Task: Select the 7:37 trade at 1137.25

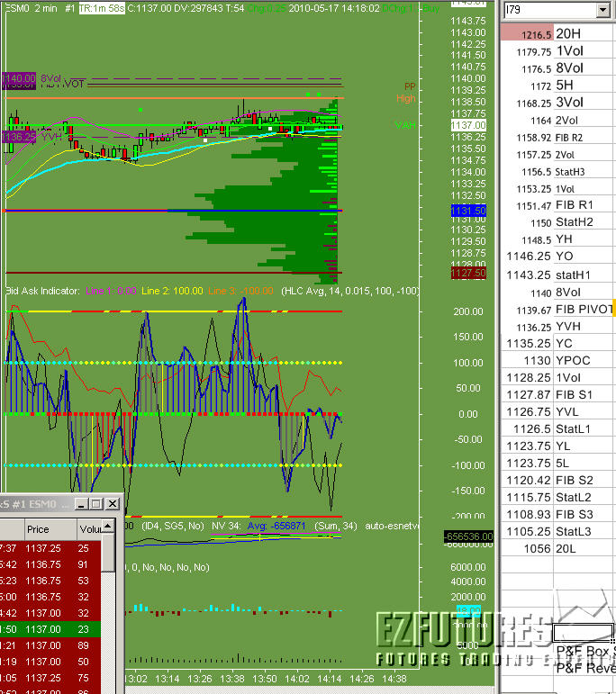Action: click(x=50, y=548)
